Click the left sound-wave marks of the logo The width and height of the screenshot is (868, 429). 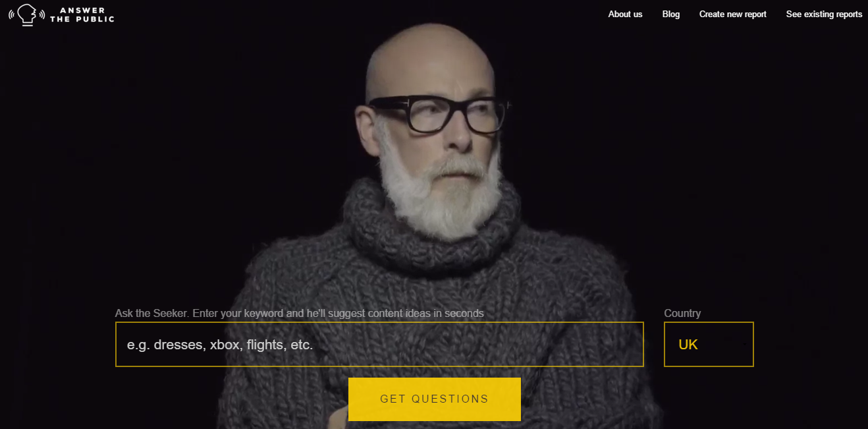pos(12,14)
